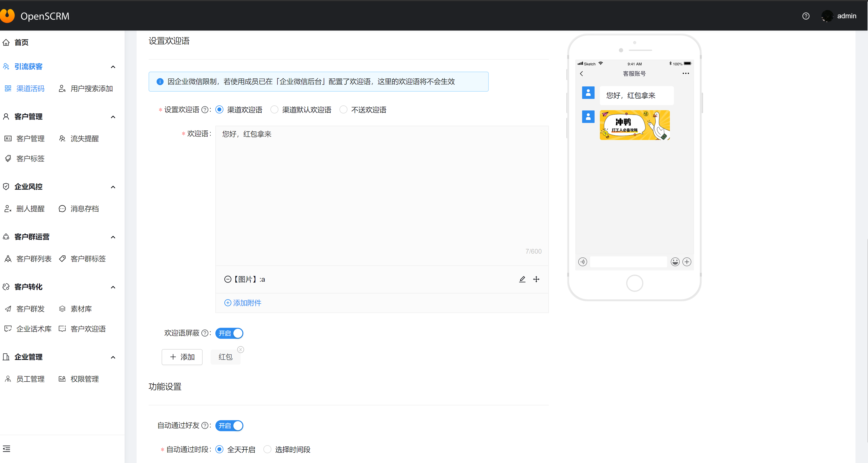Remove the 红包 blocked keyword tag
The image size is (868, 463).
tap(241, 350)
